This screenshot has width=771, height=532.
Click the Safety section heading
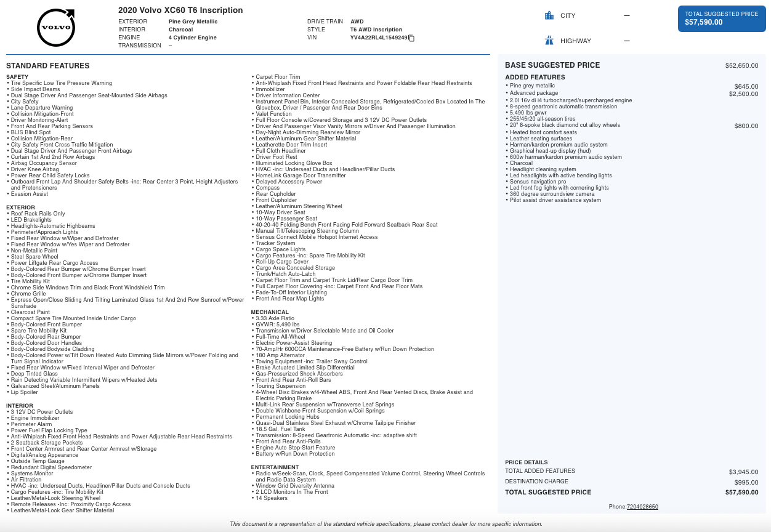tap(17, 77)
